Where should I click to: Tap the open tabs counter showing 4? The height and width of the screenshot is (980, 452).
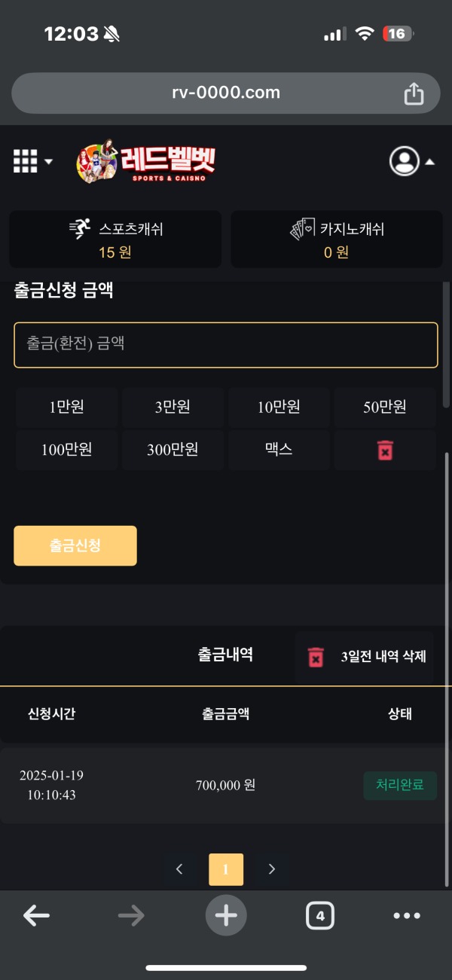[x=319, y=915]
